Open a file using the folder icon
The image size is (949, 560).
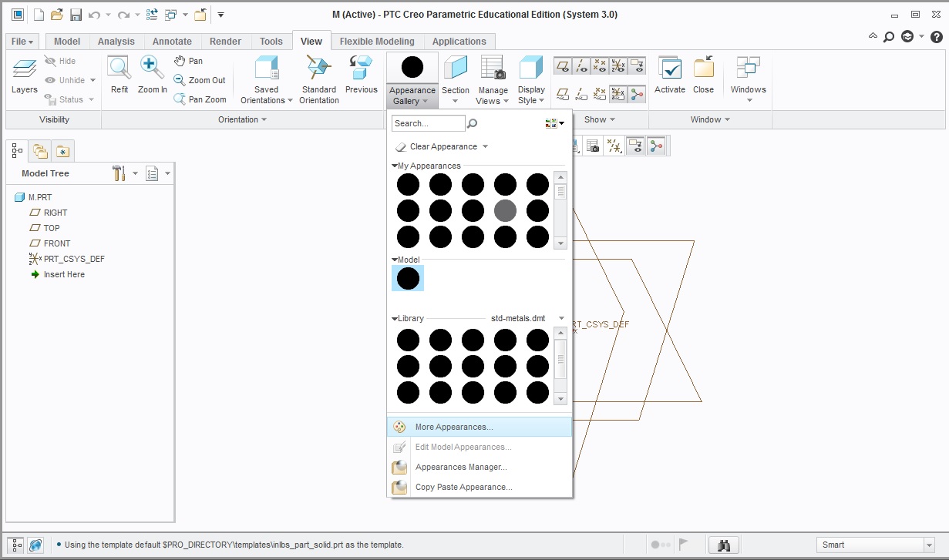point(57,15)
